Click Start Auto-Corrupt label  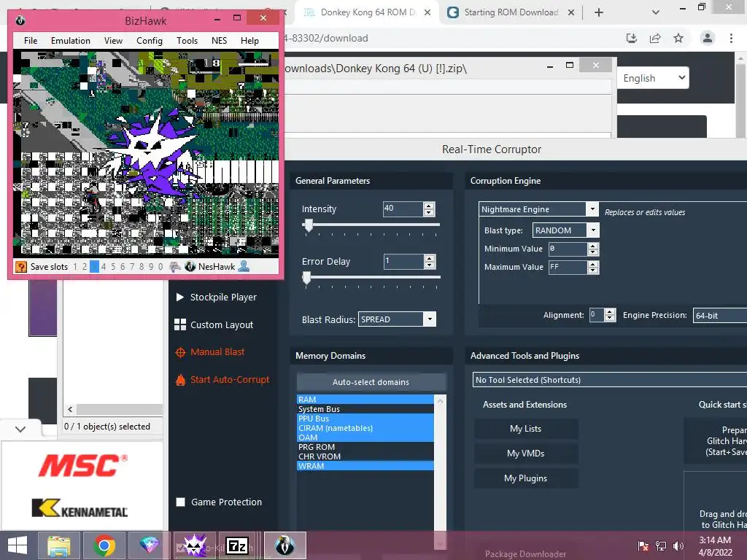[230, 379]
